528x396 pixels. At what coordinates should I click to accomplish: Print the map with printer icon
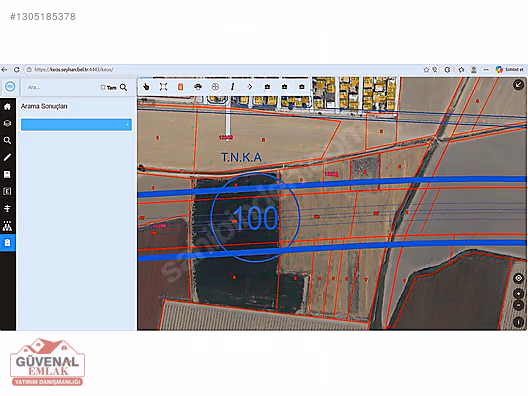point(198,87)
